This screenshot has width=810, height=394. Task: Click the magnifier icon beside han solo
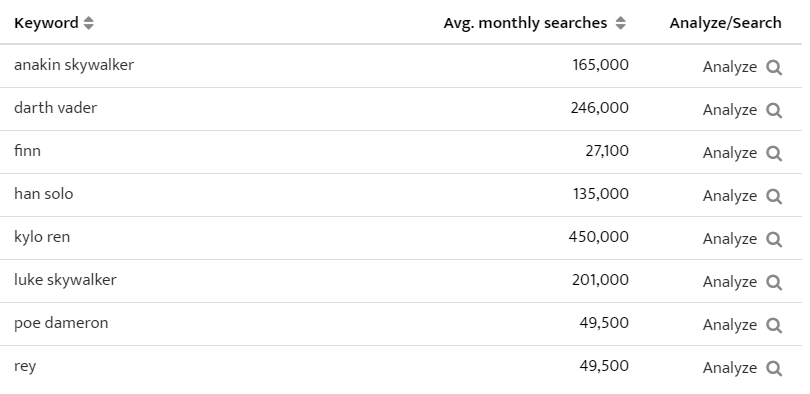(x=774, y=196)
